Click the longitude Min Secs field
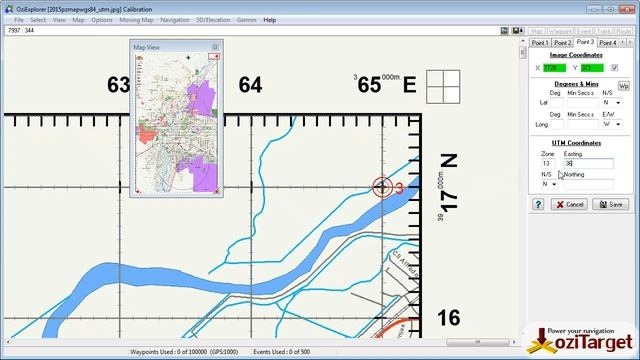 point(582,124)
